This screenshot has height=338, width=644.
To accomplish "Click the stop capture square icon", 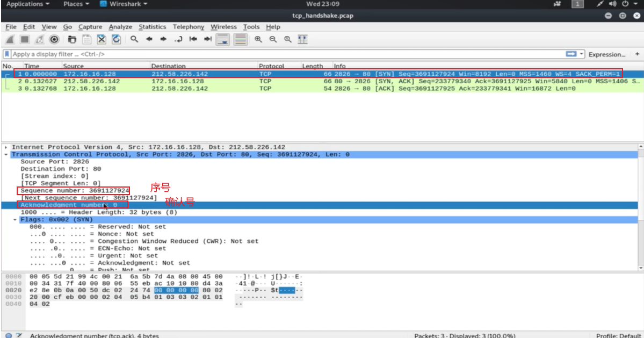I will coord(25,39).
